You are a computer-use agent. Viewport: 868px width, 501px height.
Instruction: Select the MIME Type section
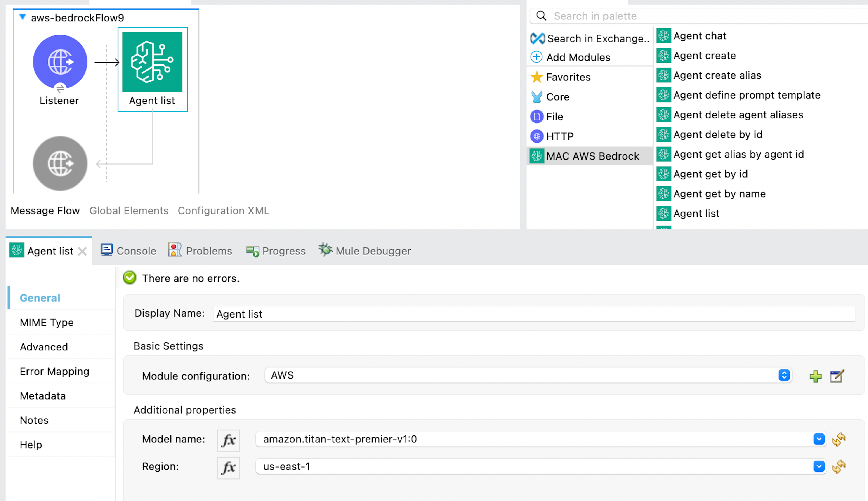tap(61, 322)
